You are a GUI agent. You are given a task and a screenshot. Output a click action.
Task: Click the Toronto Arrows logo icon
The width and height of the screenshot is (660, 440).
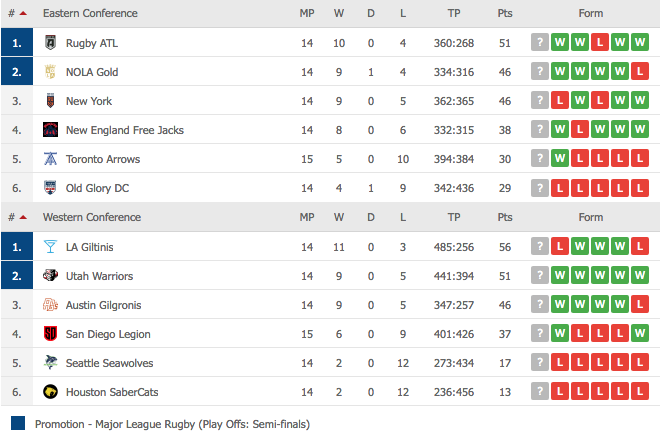pyautogui.click(x=50, y=159)
